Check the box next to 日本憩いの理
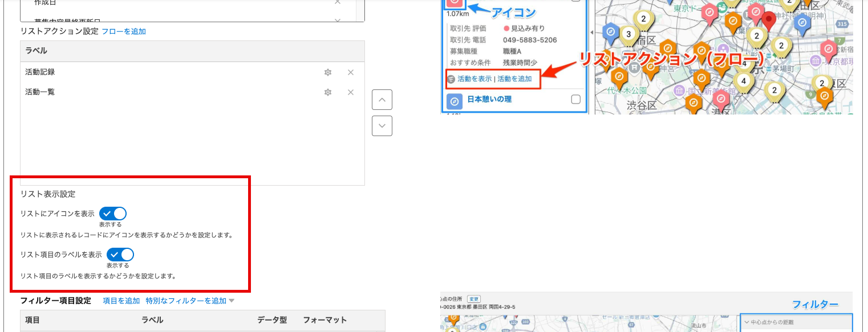The height and width of the screenshot is (332, 868). pyautogui.click(x=575, y=100)
